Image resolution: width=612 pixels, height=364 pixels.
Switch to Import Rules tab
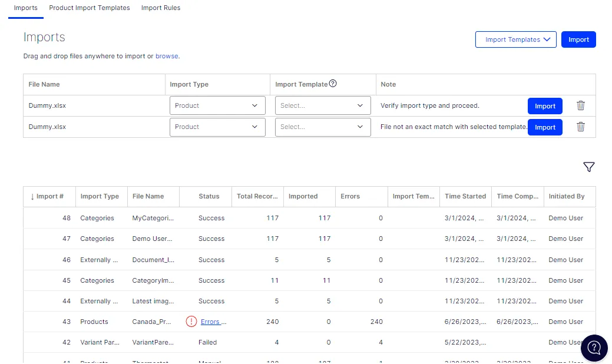pos(161,8)
